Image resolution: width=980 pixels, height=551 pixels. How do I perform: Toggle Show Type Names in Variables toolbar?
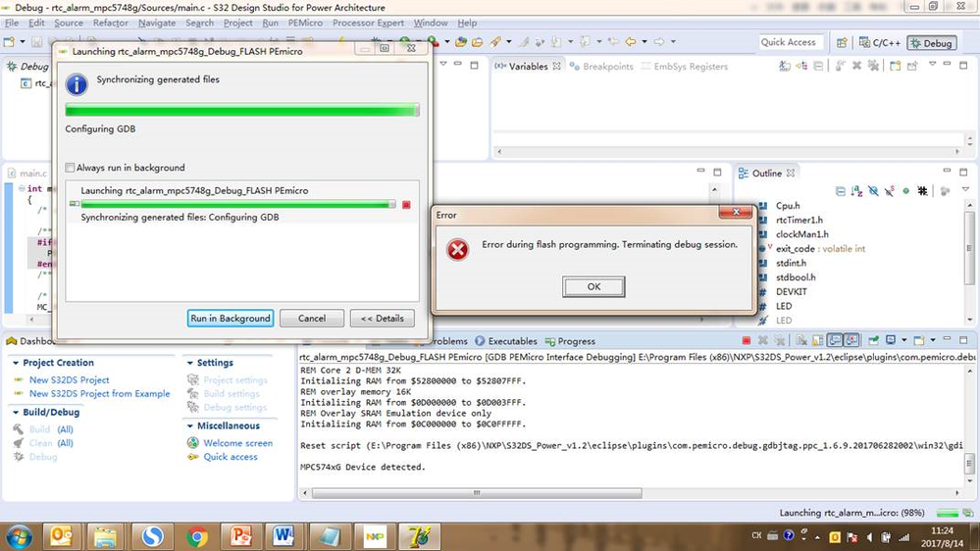tap(785, 66)
